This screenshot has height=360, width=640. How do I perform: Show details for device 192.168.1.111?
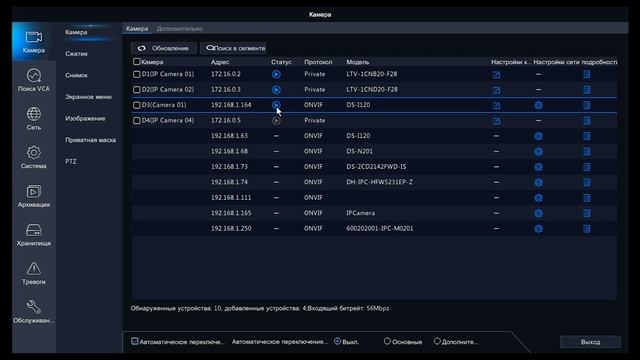coord(587,198)
